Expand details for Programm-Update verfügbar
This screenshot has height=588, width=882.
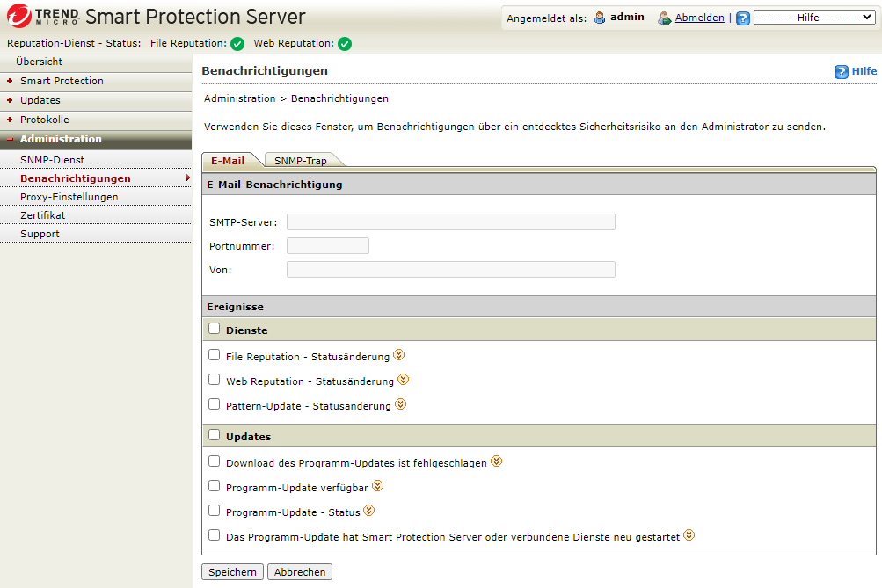[378, 486]
